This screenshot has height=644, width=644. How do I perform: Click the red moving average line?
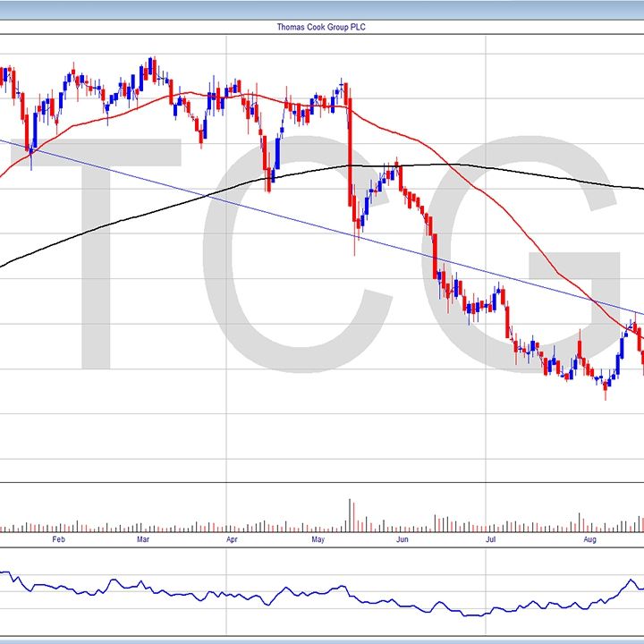click(x=501, y=212)
